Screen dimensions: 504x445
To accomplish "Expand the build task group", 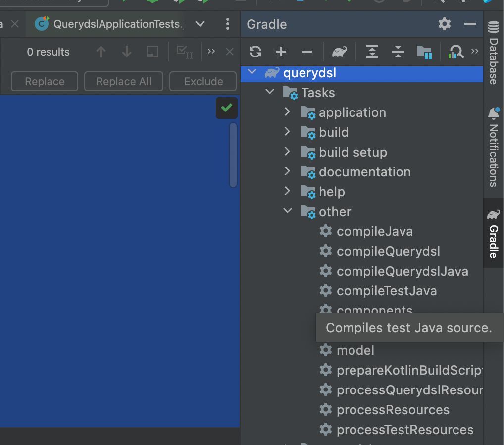I will [287, 132].
